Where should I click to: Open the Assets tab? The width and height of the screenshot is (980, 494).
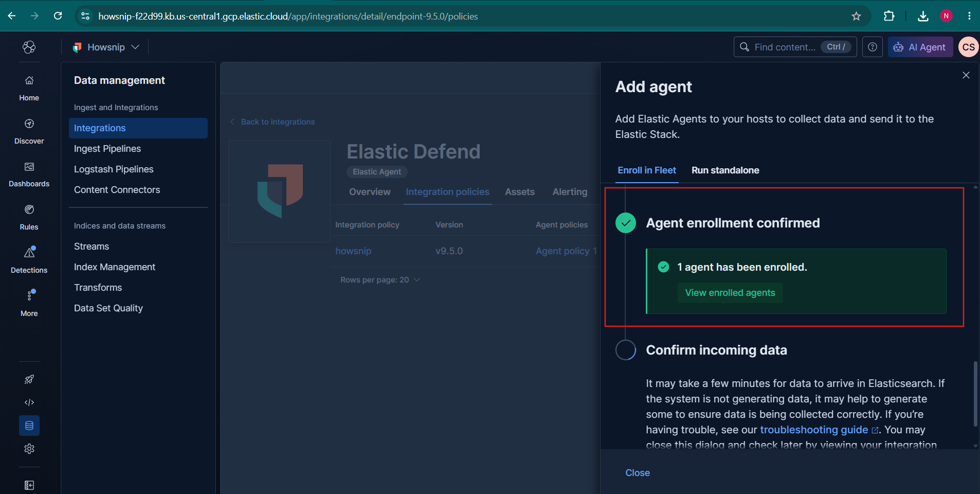pyautogui.click(x=520, y=192)
